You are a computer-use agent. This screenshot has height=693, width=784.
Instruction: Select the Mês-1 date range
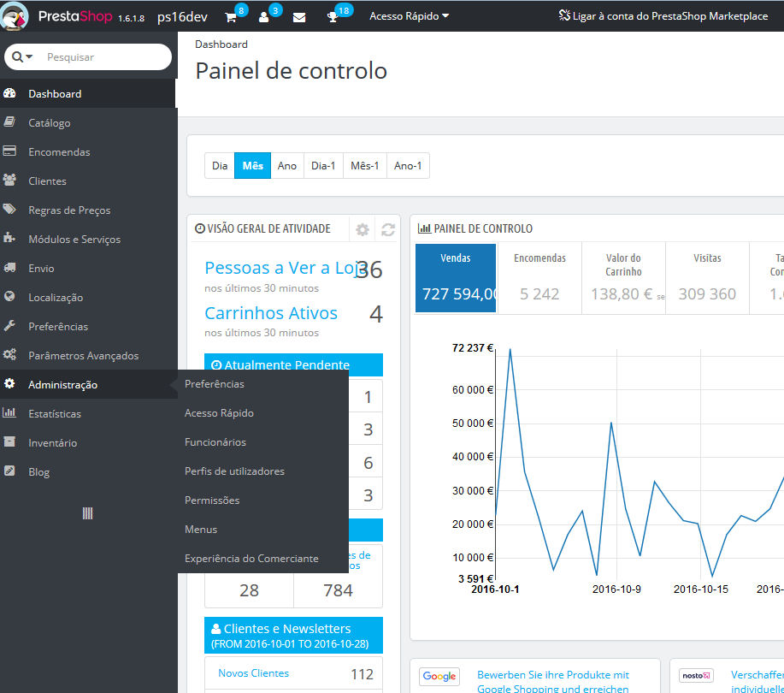365,166
